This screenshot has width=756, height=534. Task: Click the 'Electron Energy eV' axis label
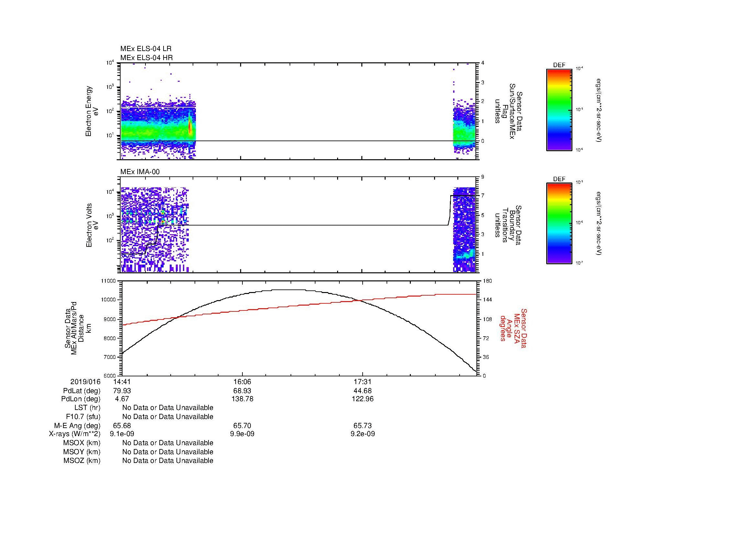tap(92, 111)
